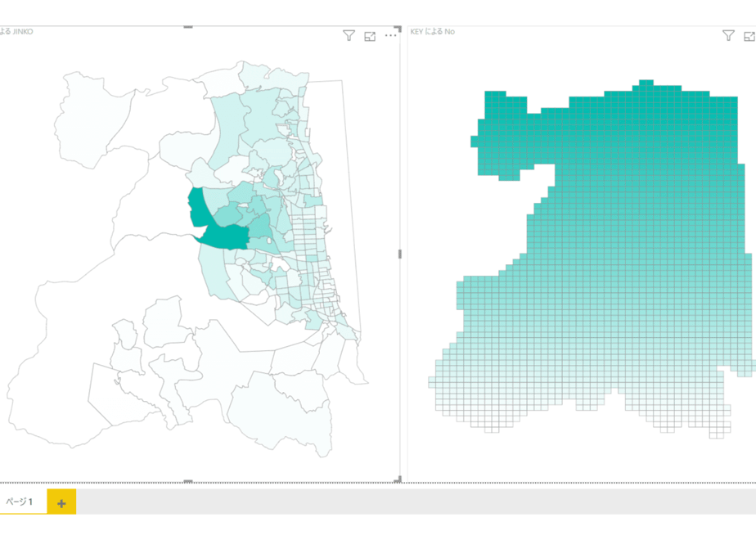Select the topmost protruding cells of grid map
Screen dimensions: 756x540
click(646, 83)
